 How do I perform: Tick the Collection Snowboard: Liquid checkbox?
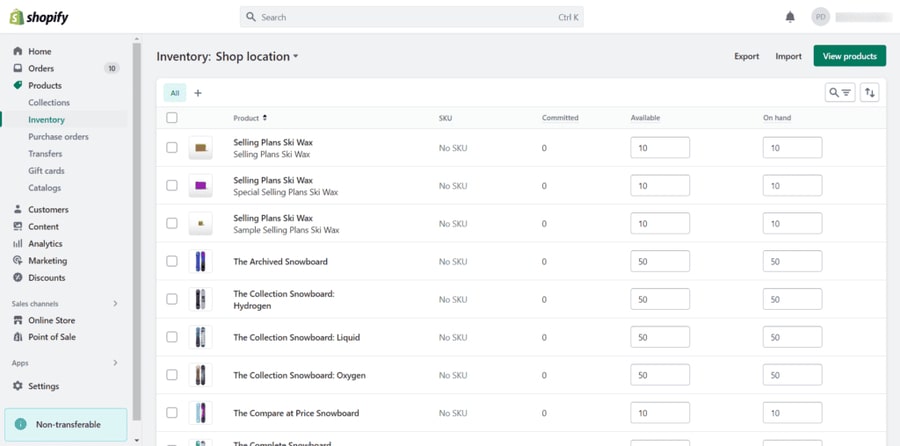tap(172, 337)
